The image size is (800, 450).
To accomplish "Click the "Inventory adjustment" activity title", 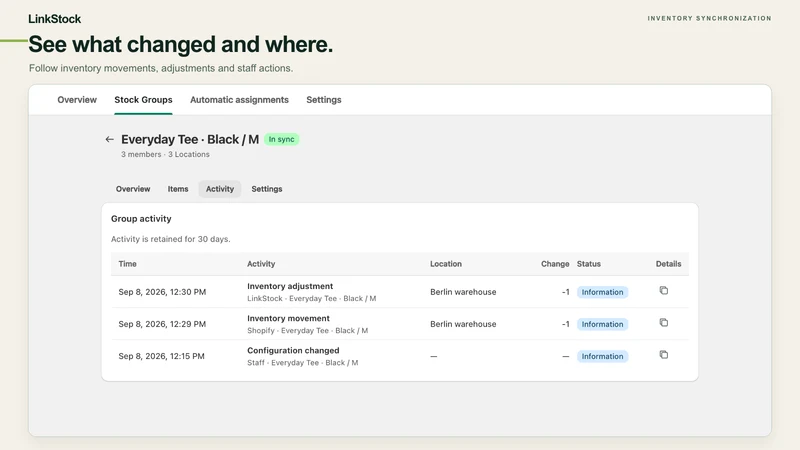I will (290, 286).
